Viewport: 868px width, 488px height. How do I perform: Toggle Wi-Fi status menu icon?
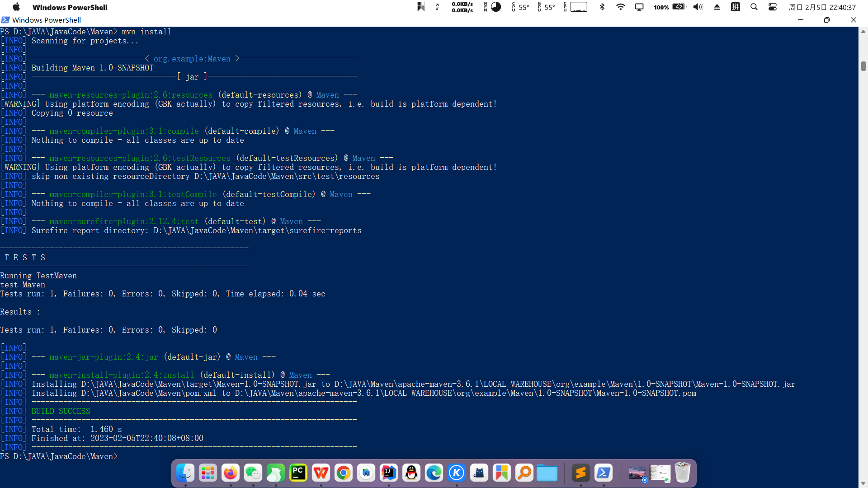click(621, 7)
